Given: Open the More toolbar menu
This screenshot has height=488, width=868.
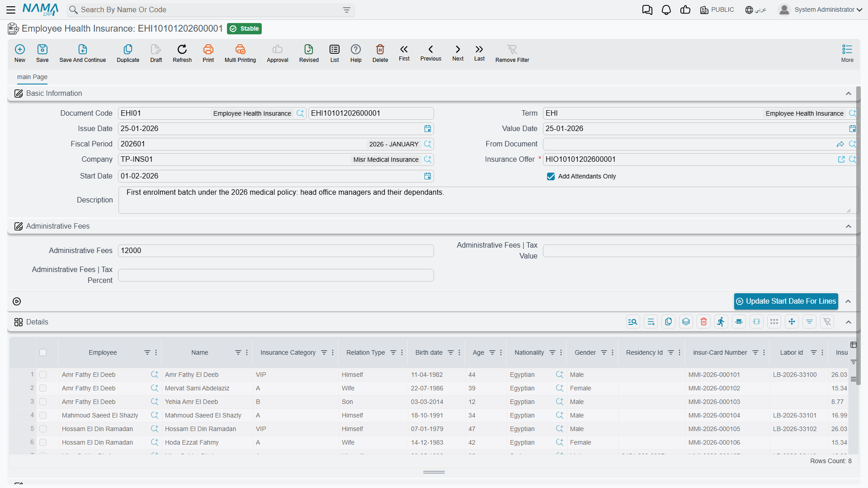Looking at the screenshot, I should point(847,53).
